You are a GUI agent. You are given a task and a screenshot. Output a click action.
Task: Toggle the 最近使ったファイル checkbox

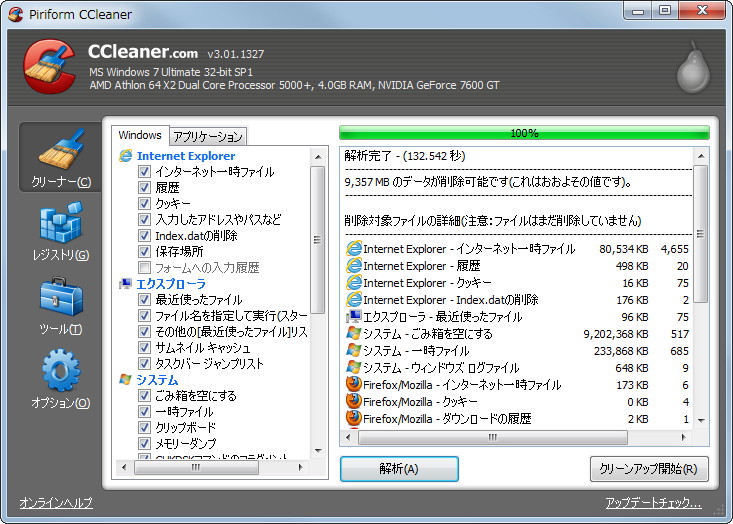pos(144,299)
